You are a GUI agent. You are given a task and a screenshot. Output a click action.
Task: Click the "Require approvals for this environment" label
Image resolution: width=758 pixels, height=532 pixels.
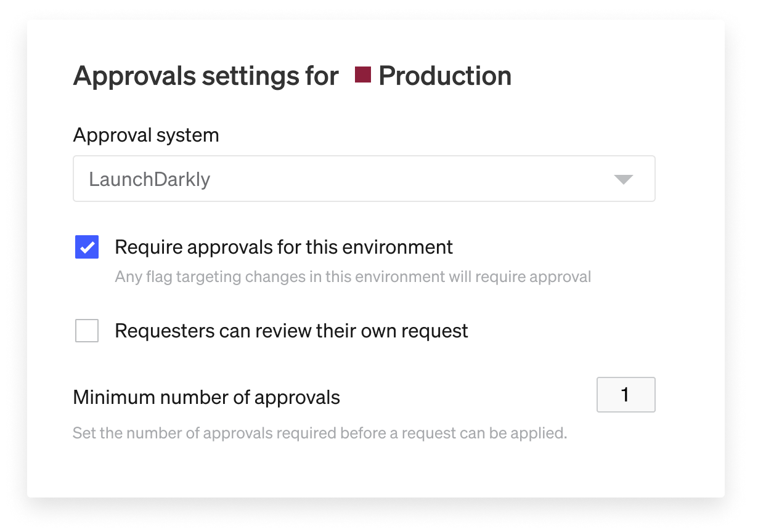283,248
